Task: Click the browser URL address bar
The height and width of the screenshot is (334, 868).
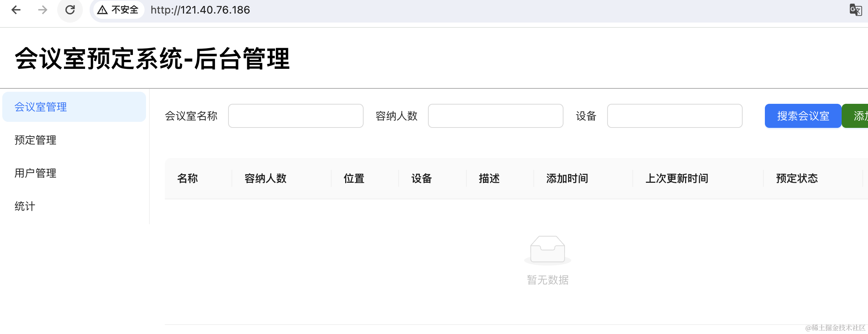Action: 452,10
